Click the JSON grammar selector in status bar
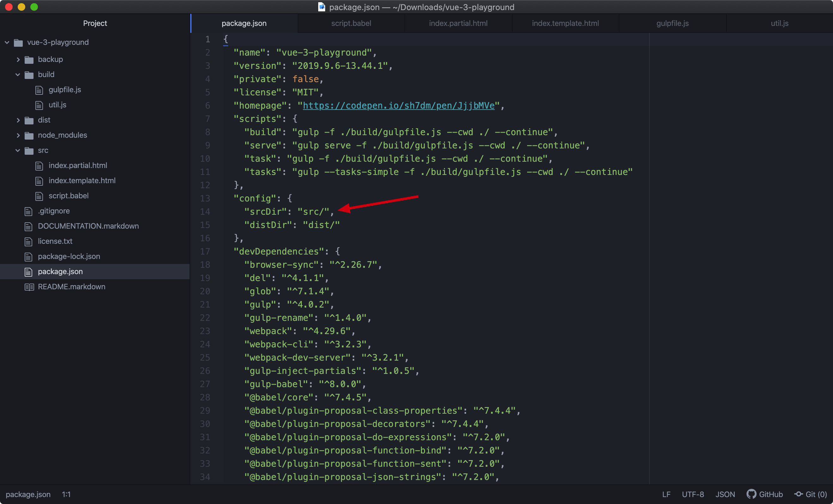Image resolution: width=833 pixels, height=504 pixels. click(725, 494)
